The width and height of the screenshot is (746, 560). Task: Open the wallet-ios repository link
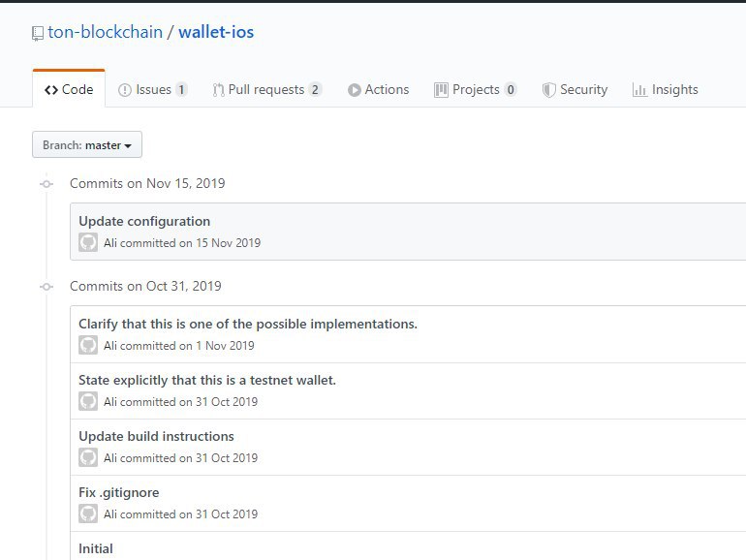pyautogui.click(x=216, y=32)
